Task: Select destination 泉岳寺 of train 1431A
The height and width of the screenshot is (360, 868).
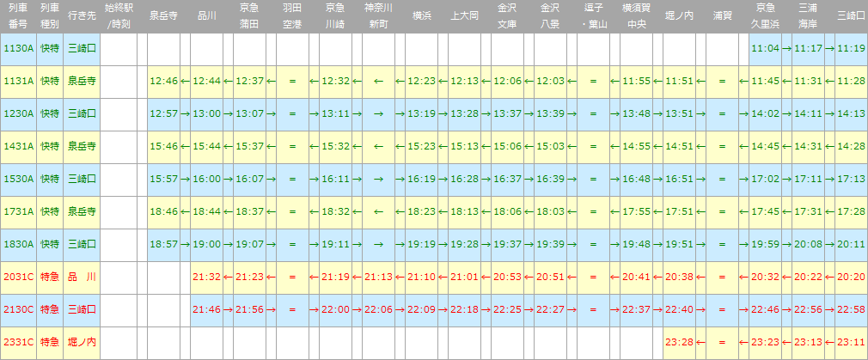Action: [x=82, y=146]
